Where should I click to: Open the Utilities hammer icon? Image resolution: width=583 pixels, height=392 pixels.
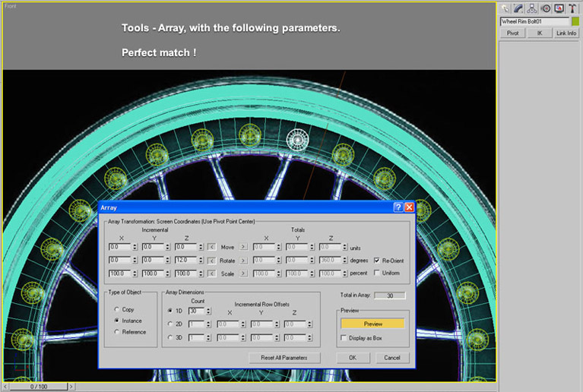pyautogui.click(x=572, y=8)
